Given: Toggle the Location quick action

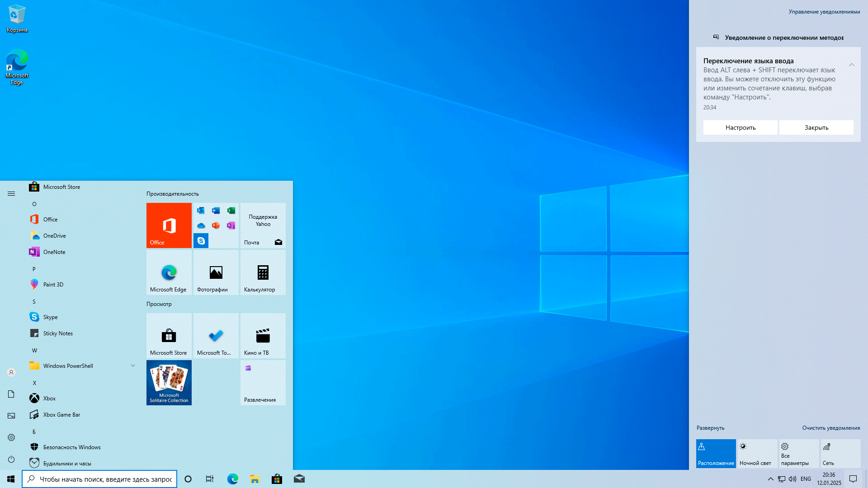Looking at the screenshot, I should [716, 453].
